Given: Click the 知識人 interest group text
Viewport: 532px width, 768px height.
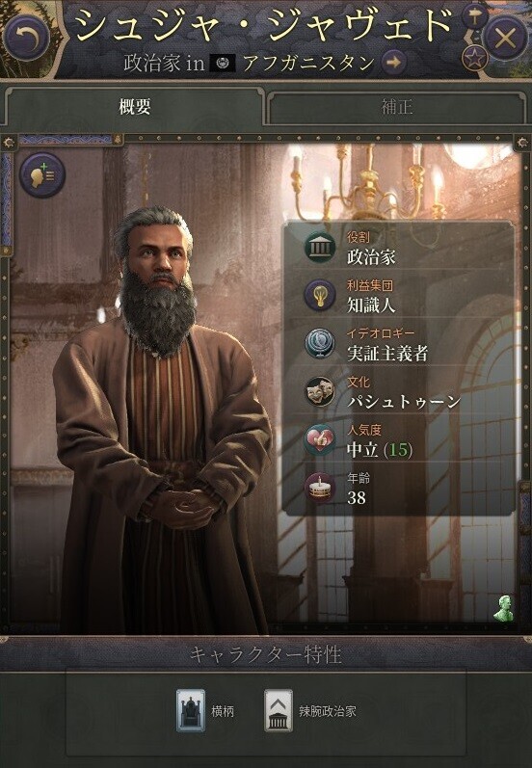Looking at the screenshot, I should (371, 305).
